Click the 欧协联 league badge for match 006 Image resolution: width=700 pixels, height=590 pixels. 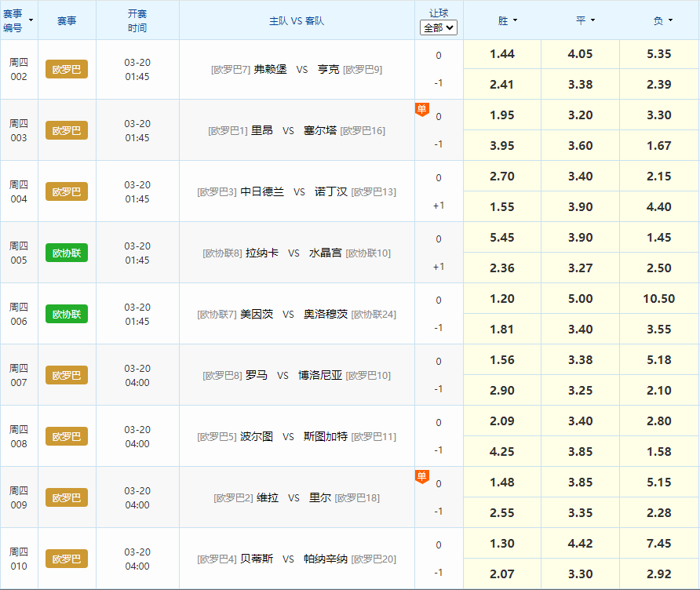point(67,314)
